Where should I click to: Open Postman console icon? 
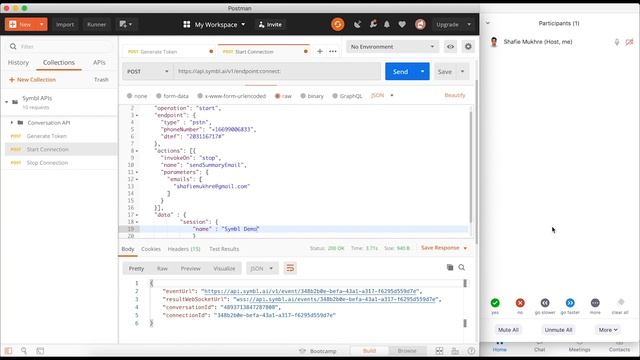(40, 351)
